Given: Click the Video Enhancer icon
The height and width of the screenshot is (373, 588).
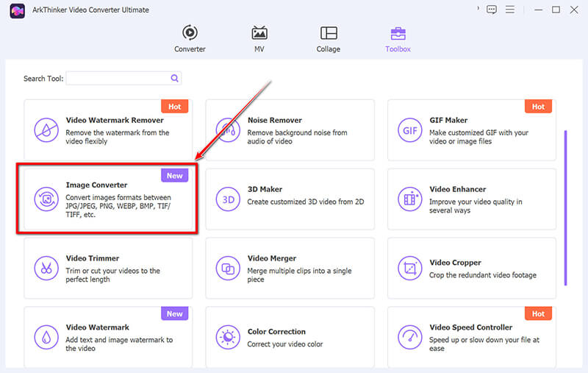Looking at the screenshot, I should (409, 199).
